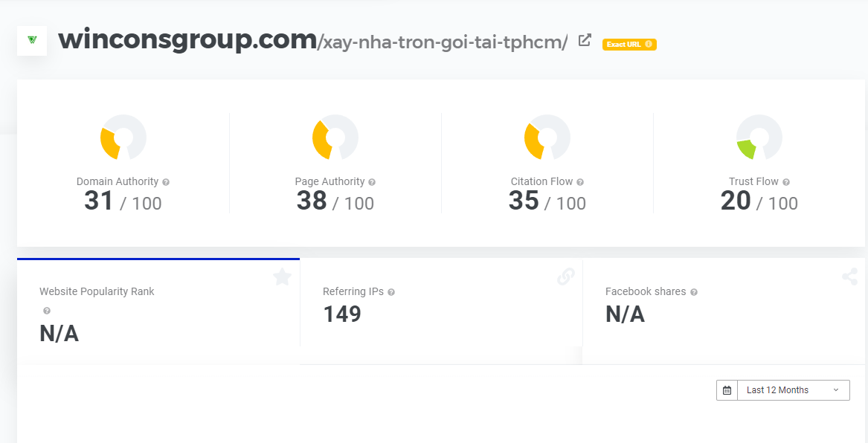Image resolution: width=868 pixels, height=443 pixels.
Task: Click the calendar icon by date range
Action: click(x=727, y=390)
